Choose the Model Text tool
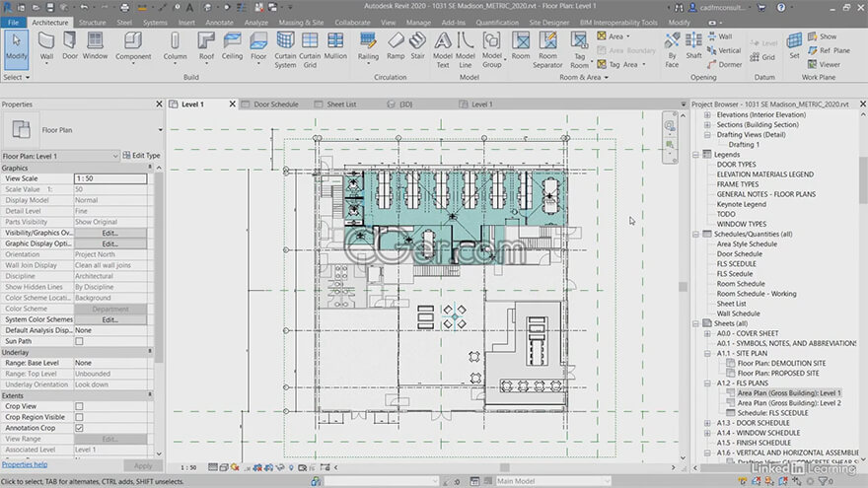Screen dimensions: 868x488 442,50
